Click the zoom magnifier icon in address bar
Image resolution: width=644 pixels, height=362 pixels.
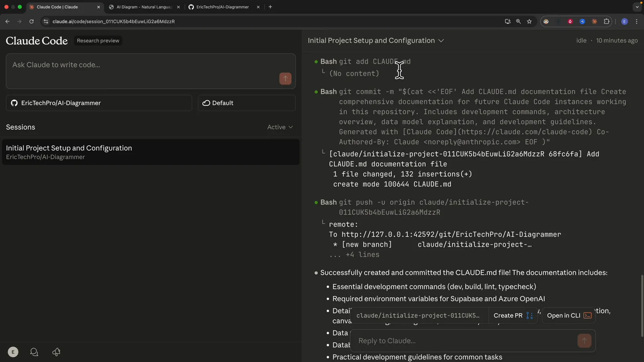coord(518,21)
